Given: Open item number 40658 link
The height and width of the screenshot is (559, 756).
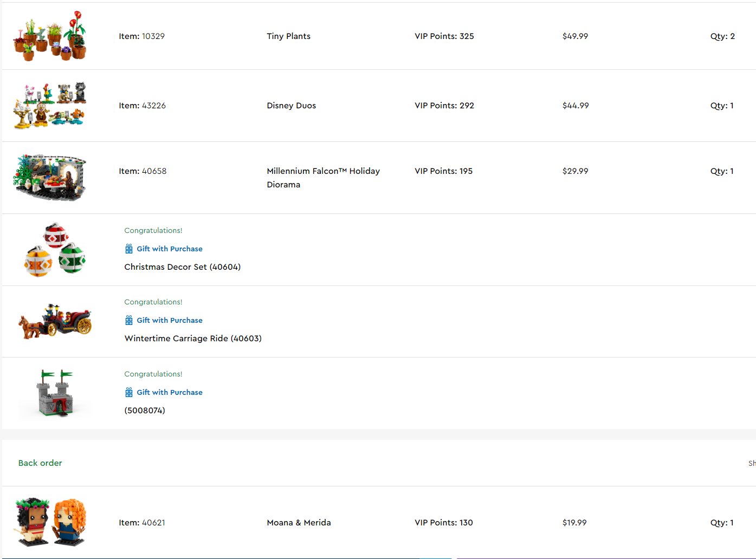Looking at the screenshot, I should [154, 171].
